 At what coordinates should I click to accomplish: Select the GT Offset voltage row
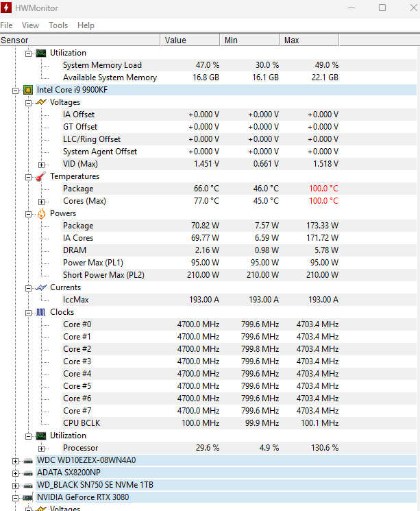(x=239, y=127)
